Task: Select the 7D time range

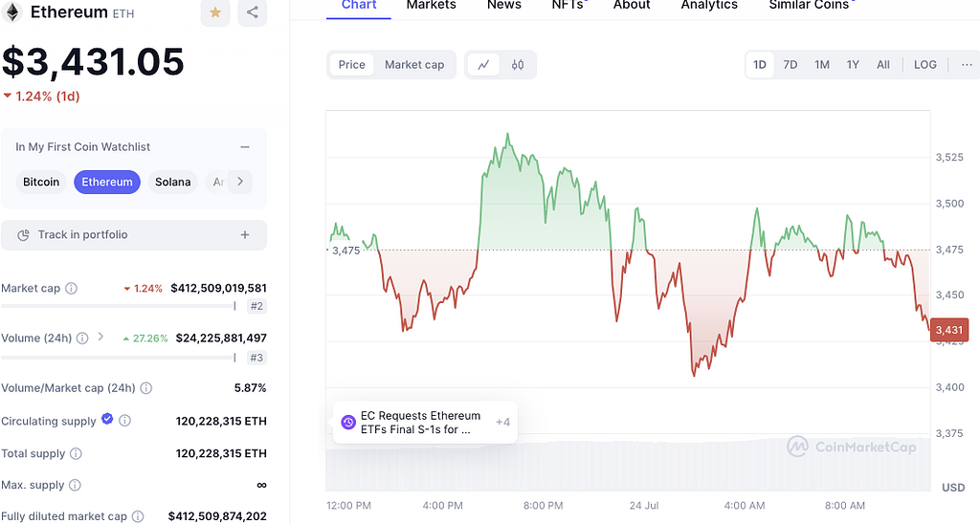Action: [791, 65]
